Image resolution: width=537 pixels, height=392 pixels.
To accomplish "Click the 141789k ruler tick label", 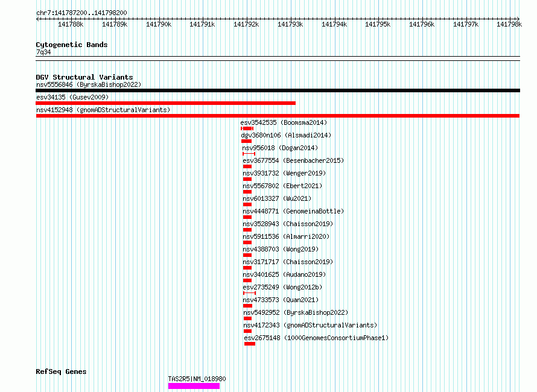I will click(x=115, y=24).
